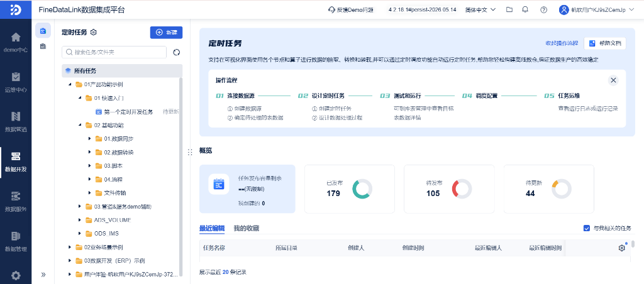Switch to the 最近编辑 tab
The height and width of the screenshot is (284, 644).
pos(212,228)
